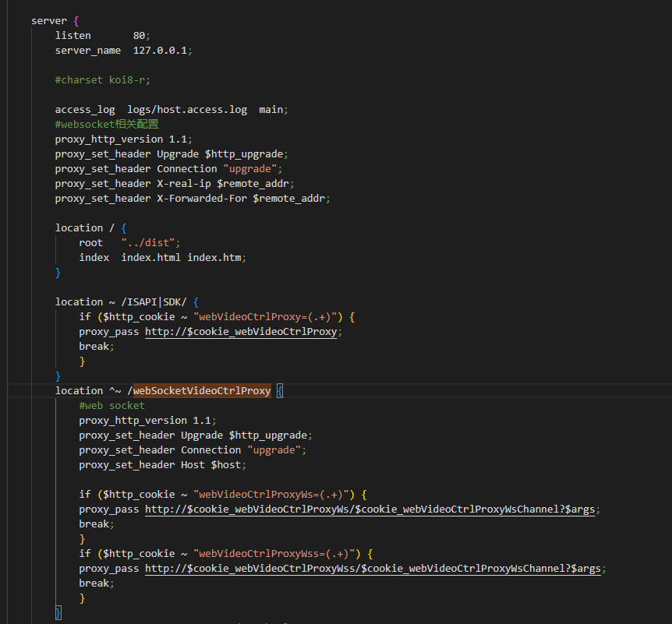
Task: Click 'index.htm;' at end of index line
Action: [217, 258]
